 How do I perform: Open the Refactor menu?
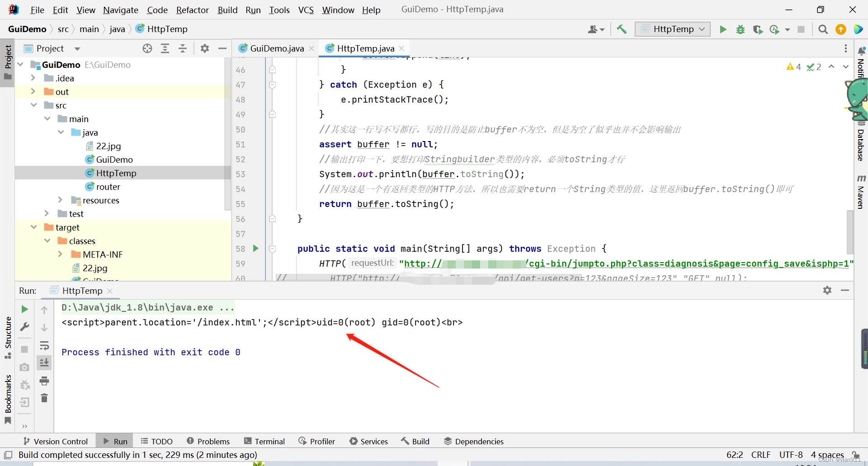192,10
